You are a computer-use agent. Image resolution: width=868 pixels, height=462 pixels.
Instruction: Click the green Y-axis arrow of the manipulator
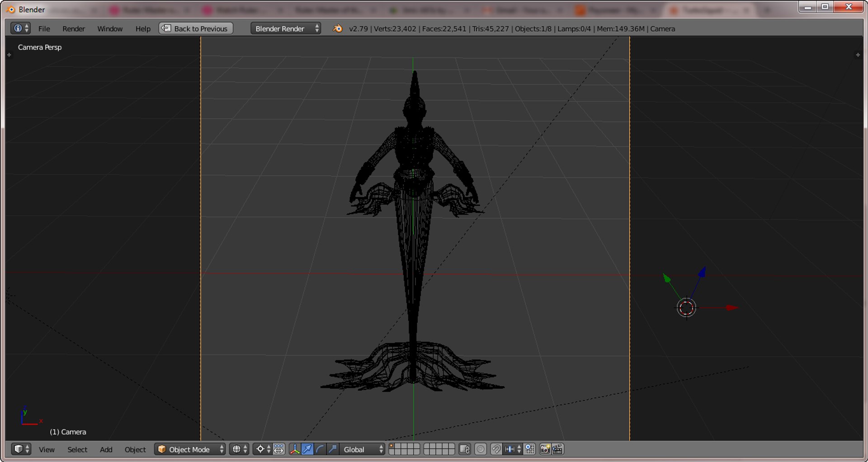[667, 278]
